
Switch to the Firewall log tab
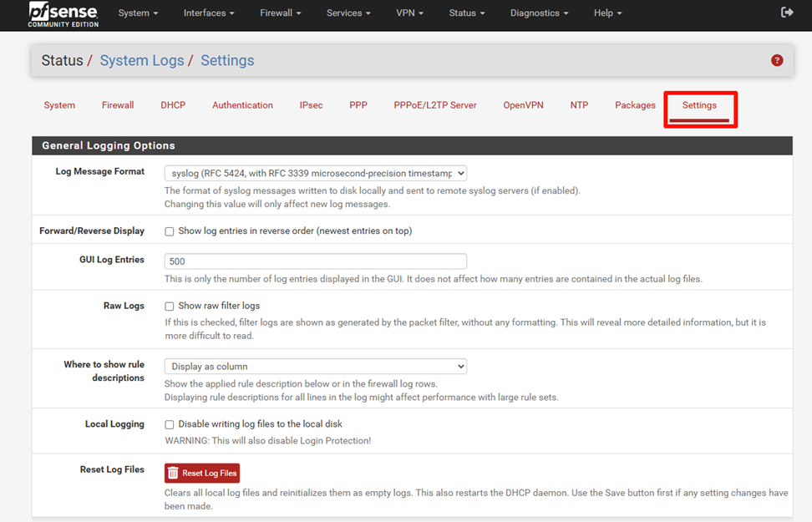(x=117, y=104)
